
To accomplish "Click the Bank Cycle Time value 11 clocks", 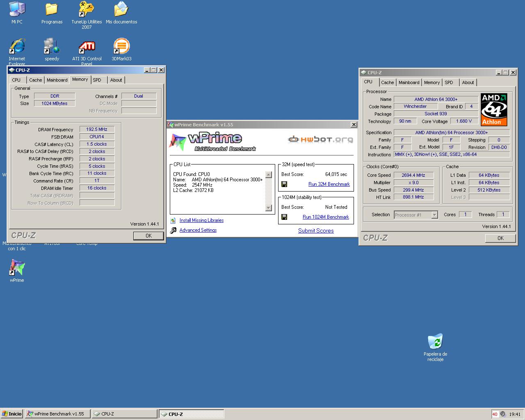I will point(97,173).
